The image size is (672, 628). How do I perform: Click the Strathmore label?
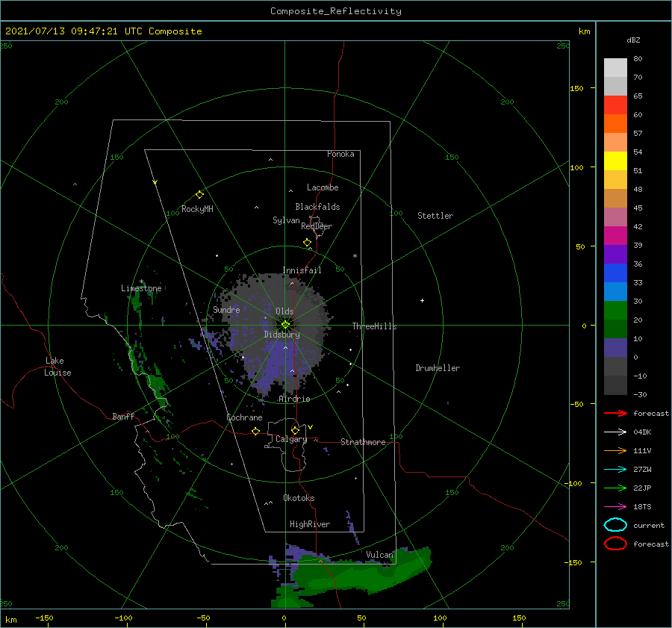(x=363, y=442)
